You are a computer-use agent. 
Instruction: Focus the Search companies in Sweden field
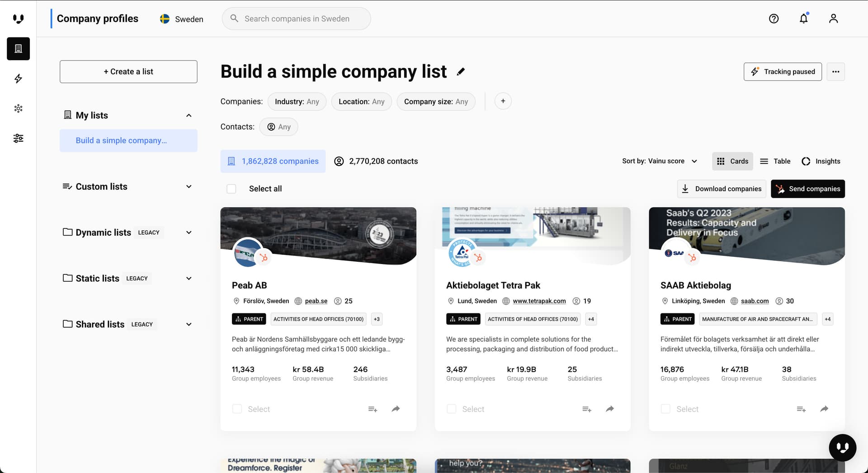click(296, 19)
